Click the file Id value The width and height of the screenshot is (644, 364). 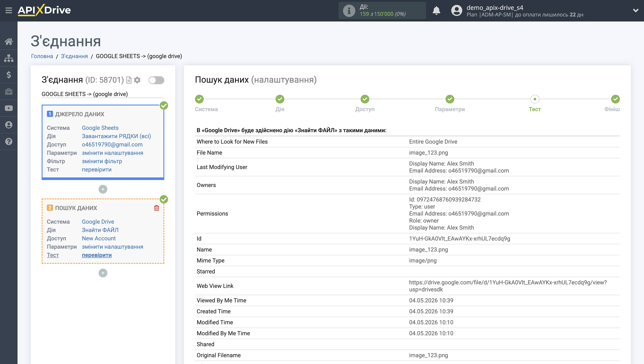click(x=460, y=239)
